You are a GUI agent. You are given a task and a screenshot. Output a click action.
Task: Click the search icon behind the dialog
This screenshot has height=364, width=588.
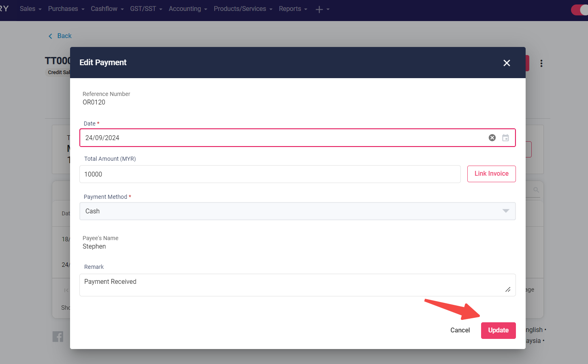coord(536,190)
